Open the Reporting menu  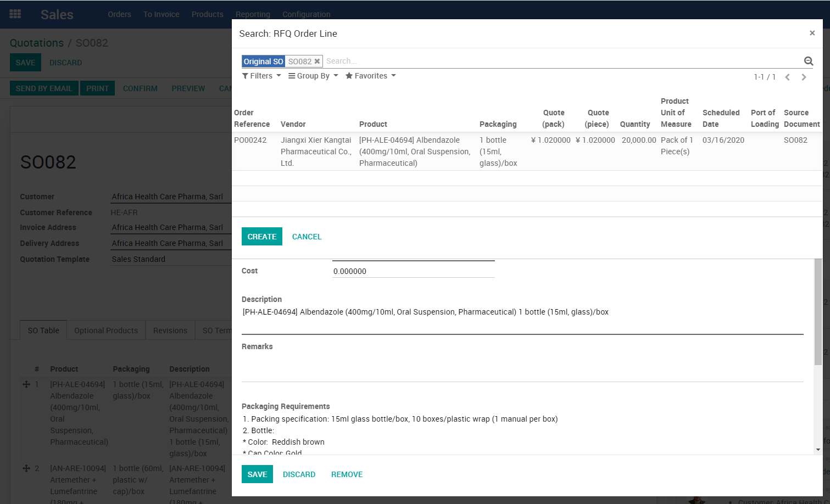[x=253, y=14]
